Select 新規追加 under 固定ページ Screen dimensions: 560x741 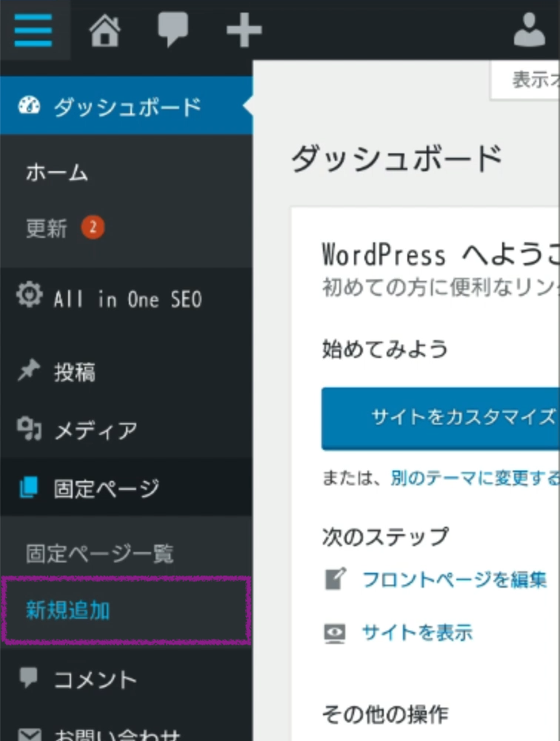tap(68, 611)
